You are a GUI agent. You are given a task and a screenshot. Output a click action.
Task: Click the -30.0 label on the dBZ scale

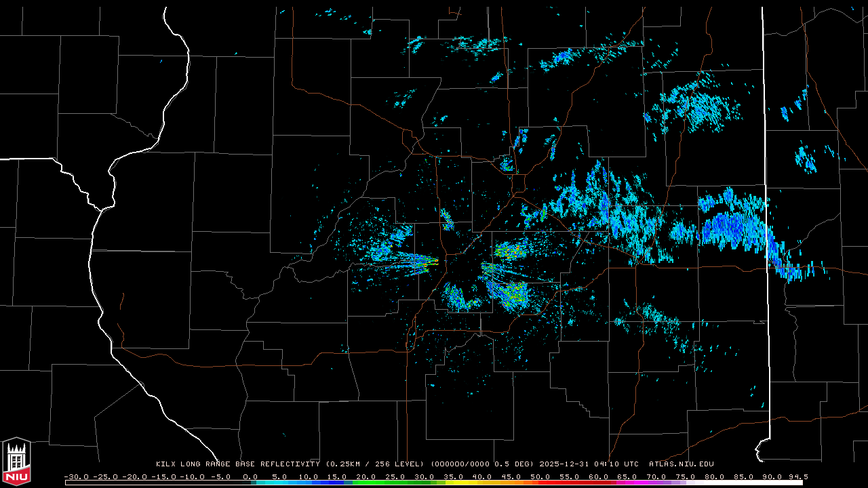(75, 476)
